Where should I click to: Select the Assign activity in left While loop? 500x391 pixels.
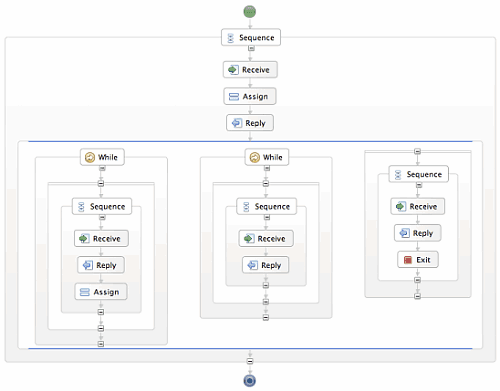pyautogui.click(x=101, y=292)
